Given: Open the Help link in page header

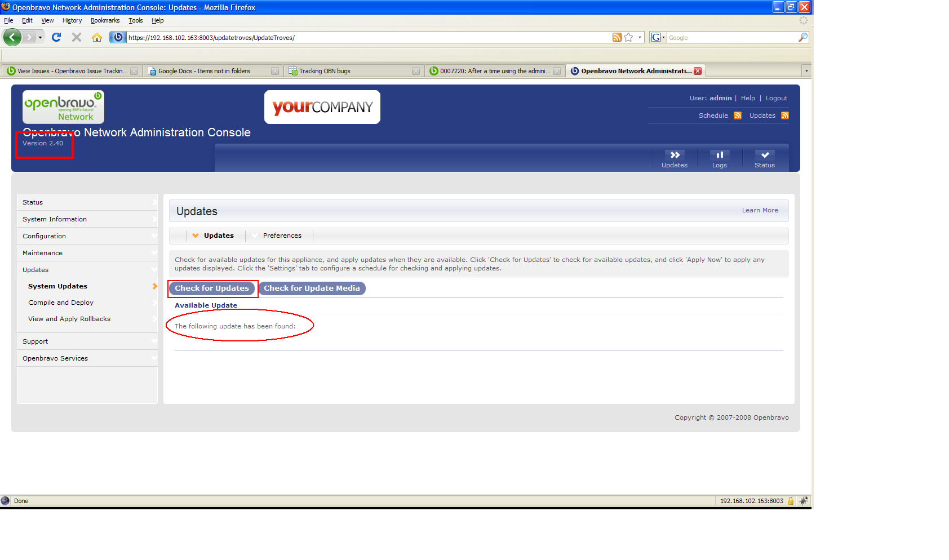Looking at the screenshot, I should [x=748, y=98].
